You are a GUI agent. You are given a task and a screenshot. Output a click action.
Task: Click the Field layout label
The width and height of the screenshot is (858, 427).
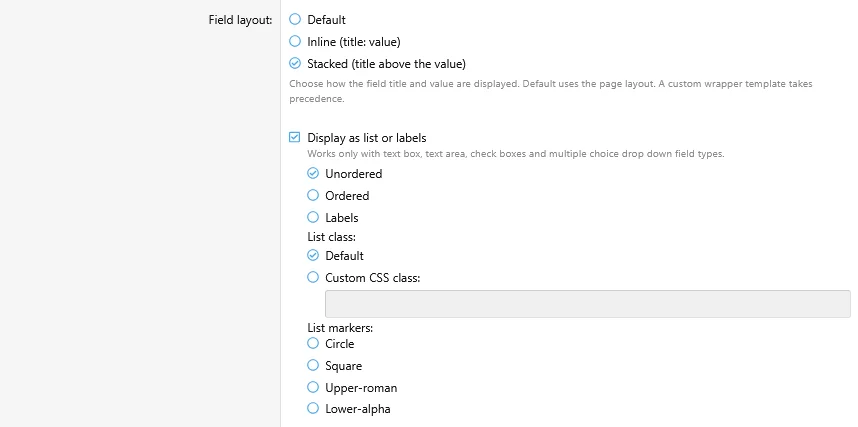click(x=240, y=20)
